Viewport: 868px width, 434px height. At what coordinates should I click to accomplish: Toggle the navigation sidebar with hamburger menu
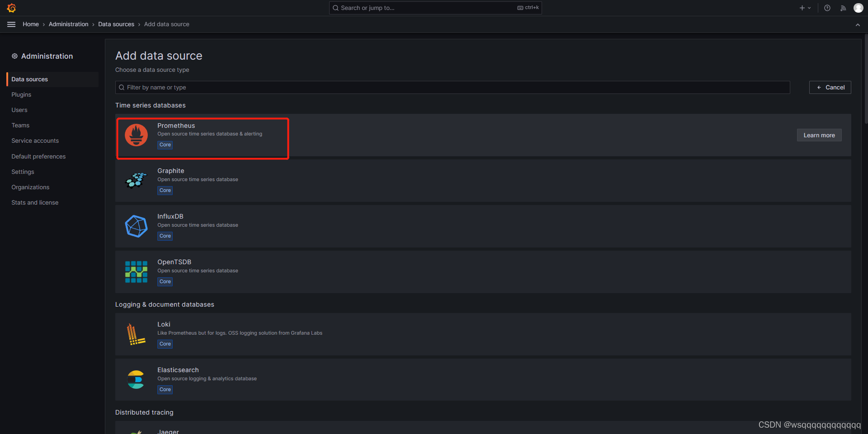[11, 24]
